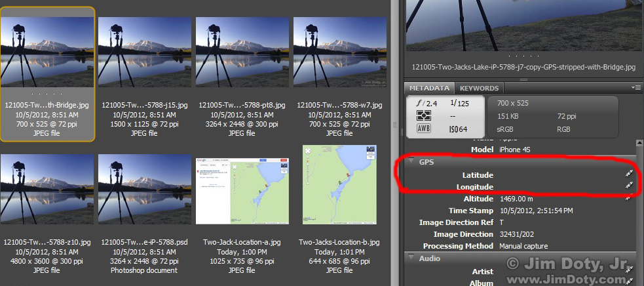Click the AWB white balance icon
Image resolution: width=644 pixels, height=286 pixels.
coord(423,129)
